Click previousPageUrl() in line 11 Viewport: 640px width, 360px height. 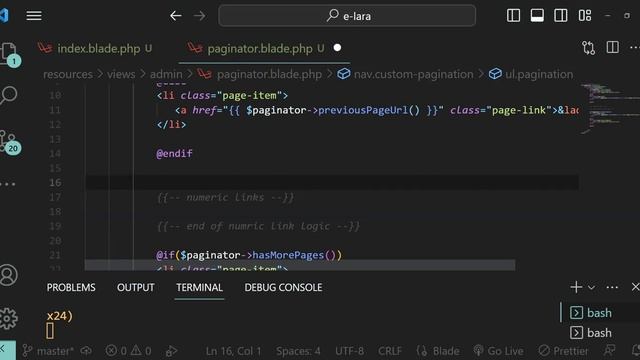(369, 110)
